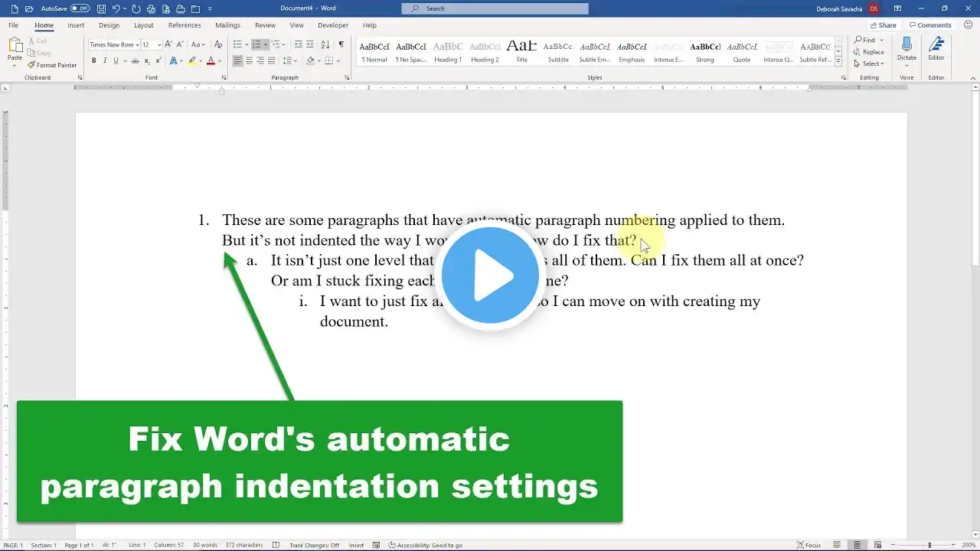Toggle Bold formatting
The height and width of the screenshot is (551, 980).
(93, 60)
